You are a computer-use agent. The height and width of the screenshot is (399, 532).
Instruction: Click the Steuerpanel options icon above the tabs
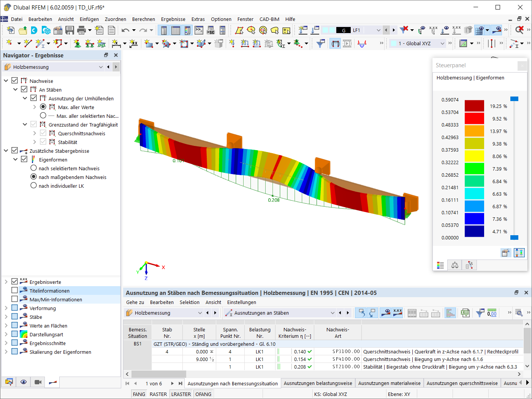click(505, 253)
